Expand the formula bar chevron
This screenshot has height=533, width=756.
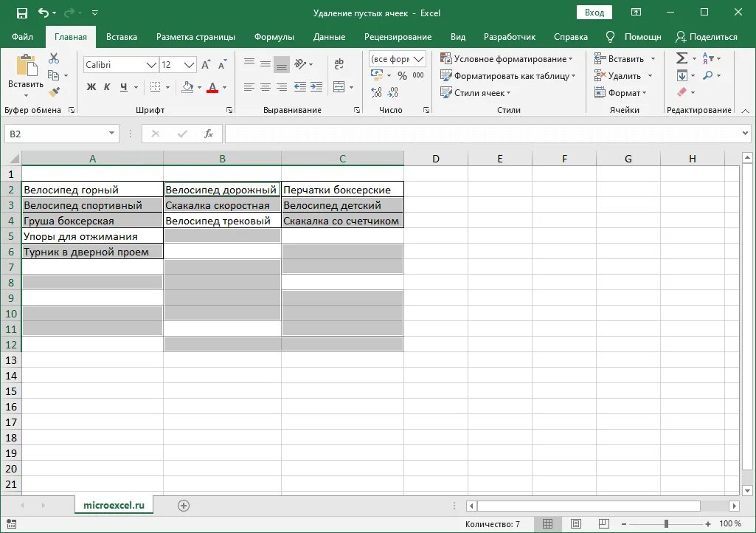pos(746,133)
